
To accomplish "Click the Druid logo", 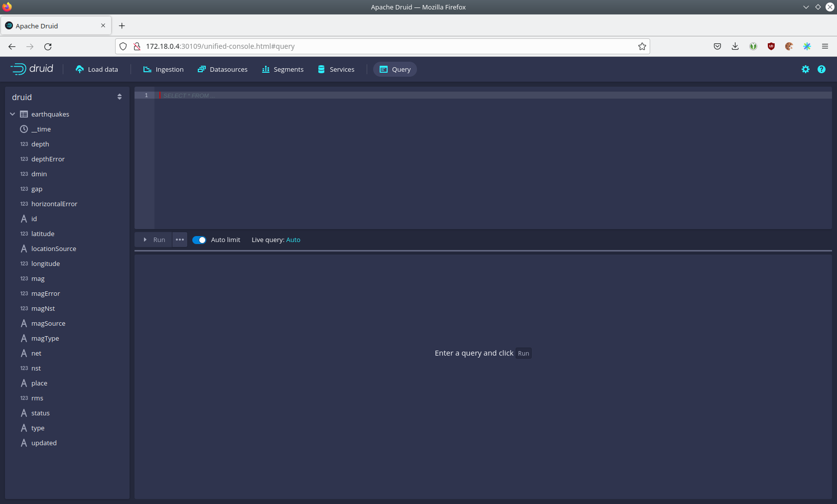I will (32, 69).
